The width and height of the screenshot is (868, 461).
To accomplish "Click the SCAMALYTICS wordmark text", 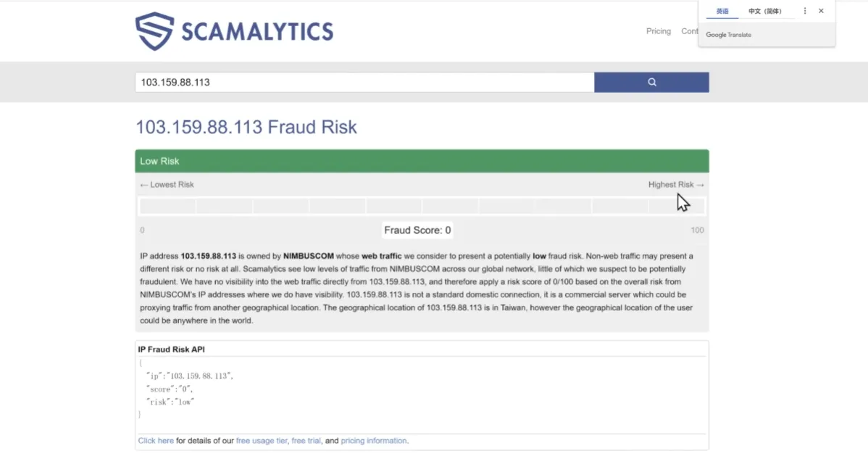I will tap(257, 32).
